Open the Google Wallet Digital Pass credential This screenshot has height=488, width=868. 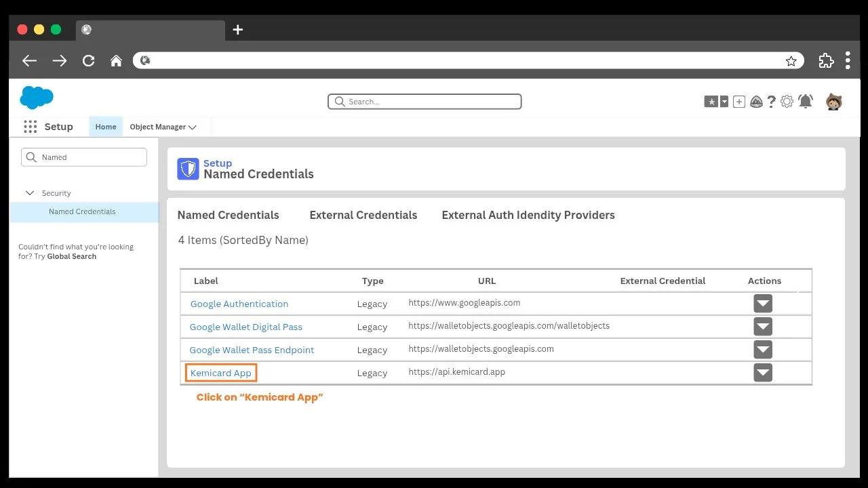245,327
